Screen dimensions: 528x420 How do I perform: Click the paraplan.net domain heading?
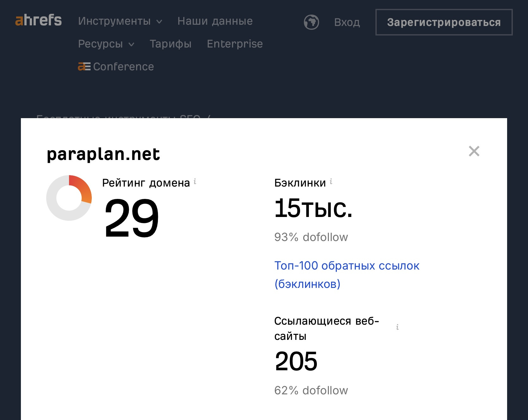pos(104,154)
